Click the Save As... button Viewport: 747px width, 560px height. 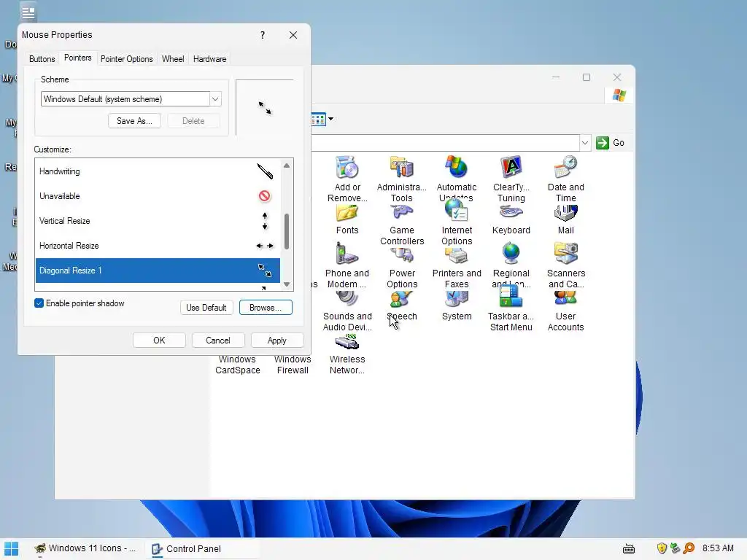click(134, 121)
